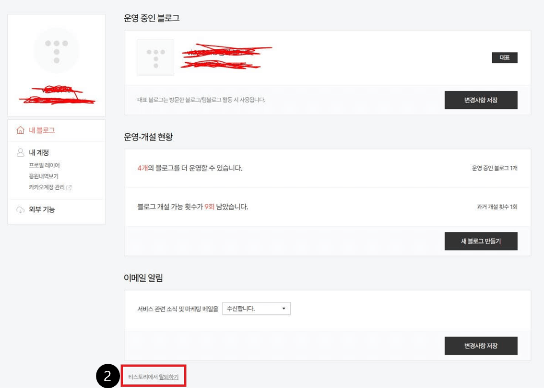Save changes in the 이메일 알림 section
The height and width of the screenshot is (392, 544).
tap(481, 346)
